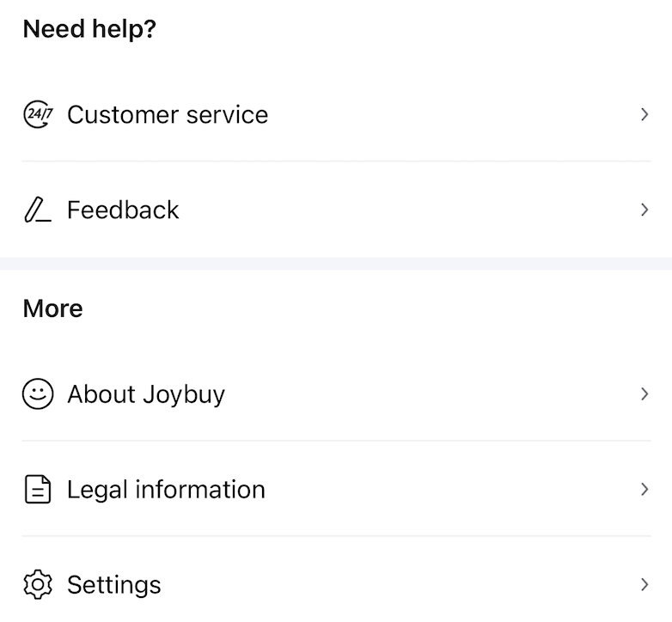Click the gray band separating the two sections
This screenshot has width=672, height=622.
point(336,263)
